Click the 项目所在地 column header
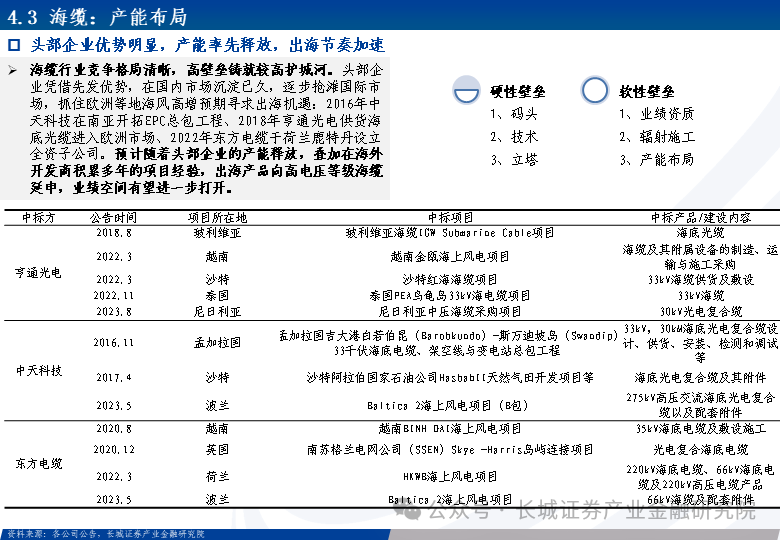Viewport: 780px width, 540px height. [217, 218]
